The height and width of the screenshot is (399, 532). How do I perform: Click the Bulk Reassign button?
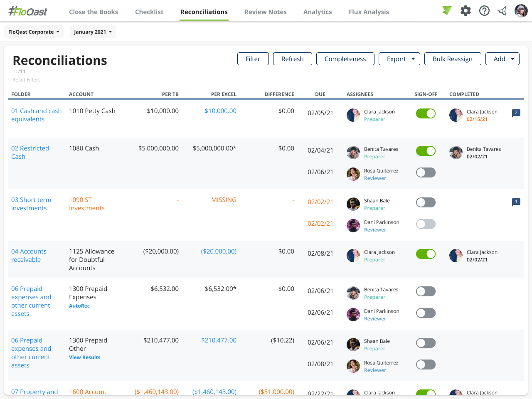(453, 59)
